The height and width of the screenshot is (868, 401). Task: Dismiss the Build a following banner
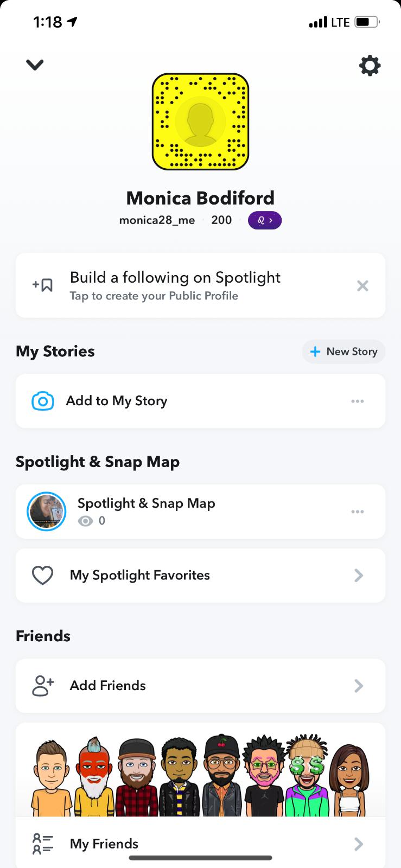pyautogui.click(x=362, y=286)
